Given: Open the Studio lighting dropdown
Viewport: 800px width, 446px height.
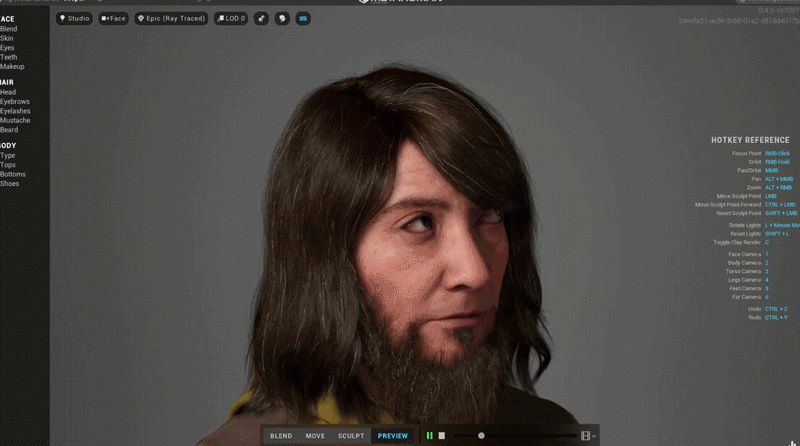Looking at the screenshot, I should click(x=74, y=18).
